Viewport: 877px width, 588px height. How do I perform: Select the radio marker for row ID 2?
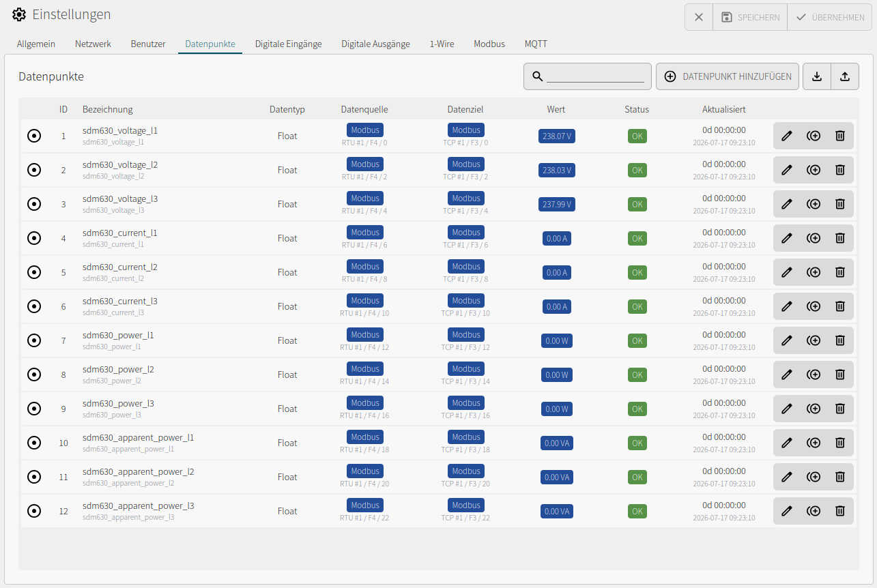point(34,170)
